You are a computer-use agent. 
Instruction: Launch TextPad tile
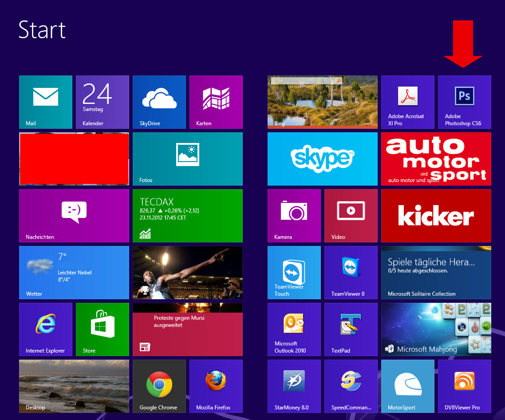pos(351,329)
